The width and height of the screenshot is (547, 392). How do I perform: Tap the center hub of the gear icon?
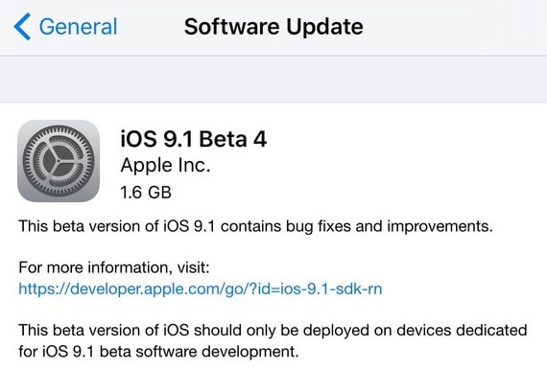tap(59, 161)
